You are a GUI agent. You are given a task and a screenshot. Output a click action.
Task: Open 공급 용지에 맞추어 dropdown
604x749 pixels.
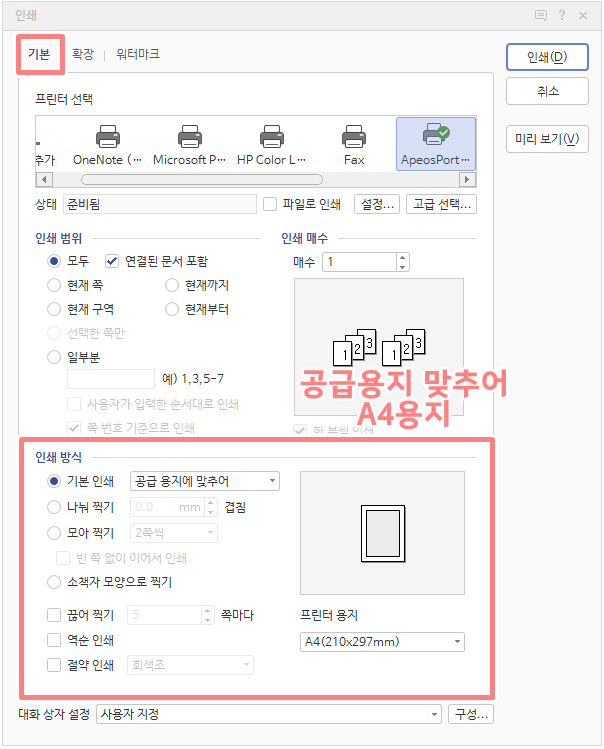click(x=205, y=481)
